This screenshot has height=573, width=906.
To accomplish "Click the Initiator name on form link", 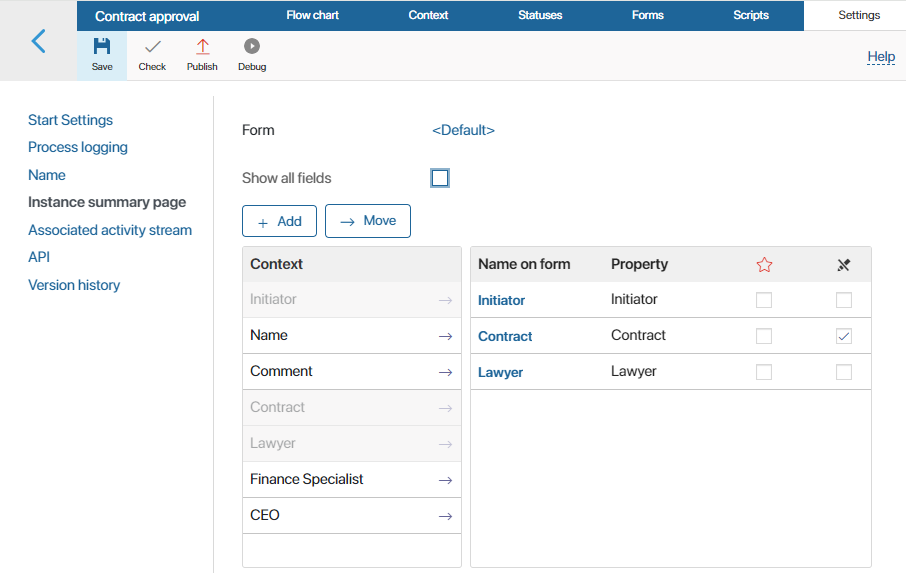I will pos(502,300).
